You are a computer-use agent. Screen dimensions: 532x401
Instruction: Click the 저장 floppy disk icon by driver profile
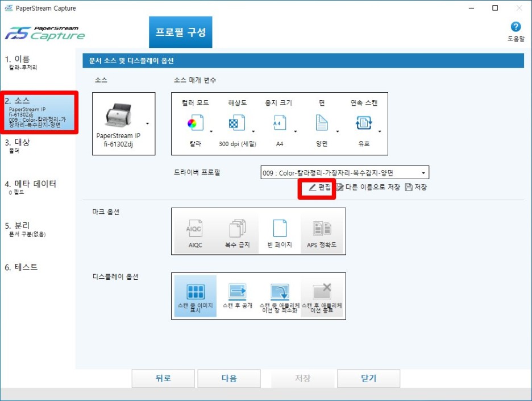(x=409, y=187)
